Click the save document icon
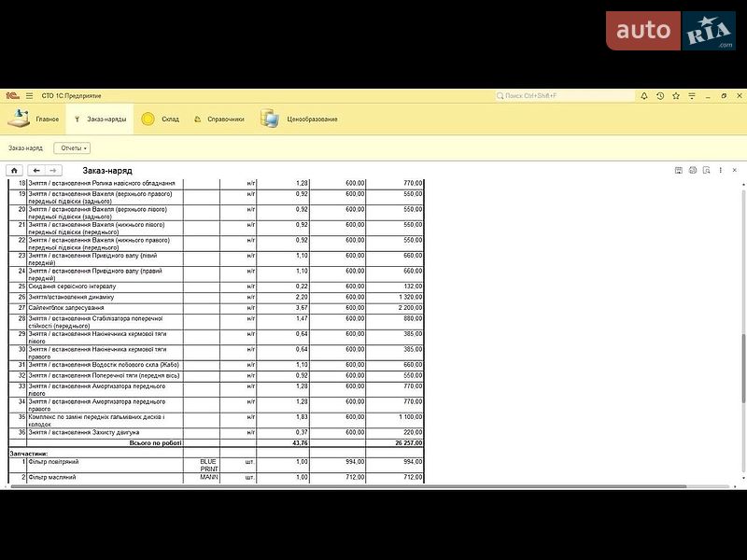The image size is (747, 560). point(679,170)
